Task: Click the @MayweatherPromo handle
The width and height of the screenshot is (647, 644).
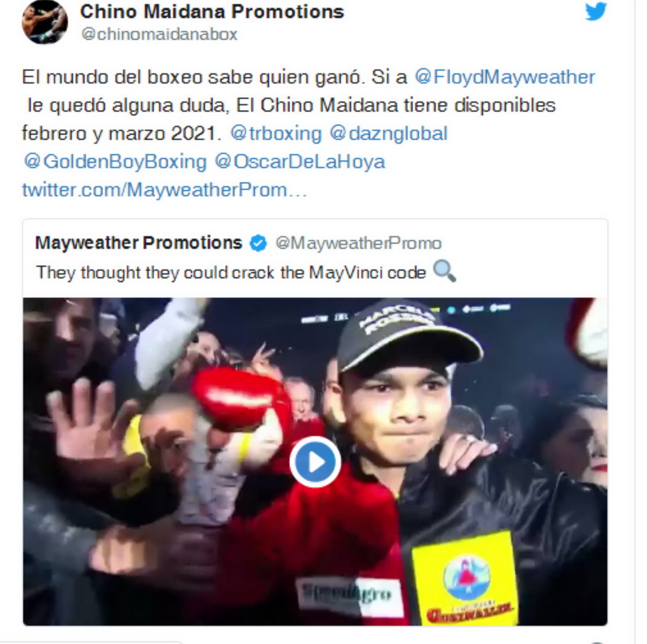Action: (358, 243)
